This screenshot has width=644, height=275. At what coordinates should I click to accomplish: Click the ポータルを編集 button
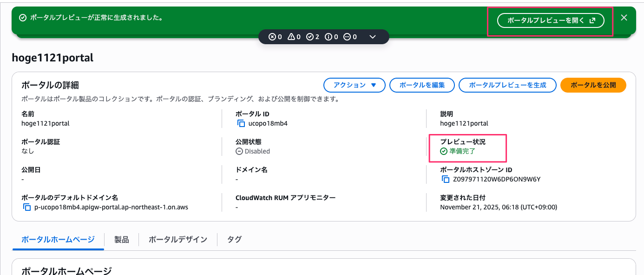tap(422, 85)
